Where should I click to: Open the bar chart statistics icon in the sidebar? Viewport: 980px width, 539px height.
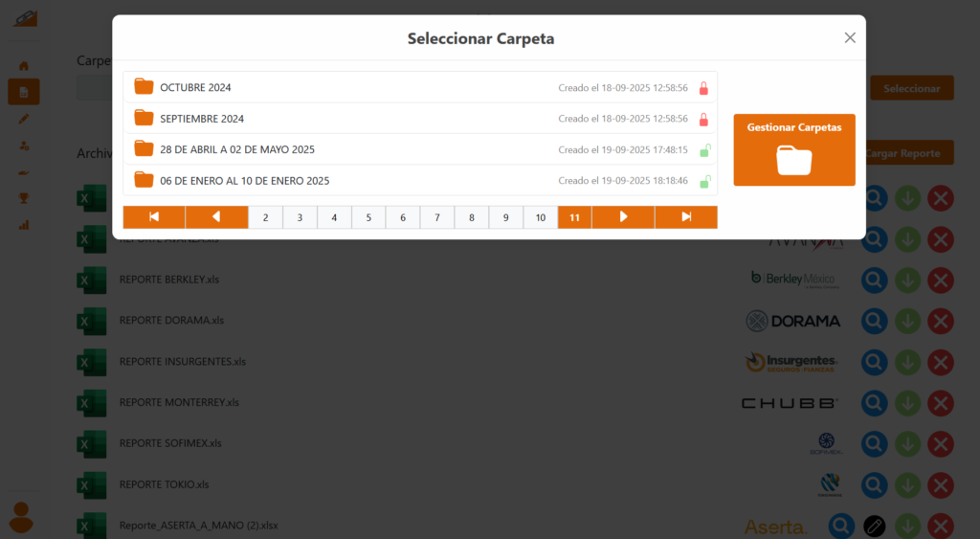coord(24,225)
